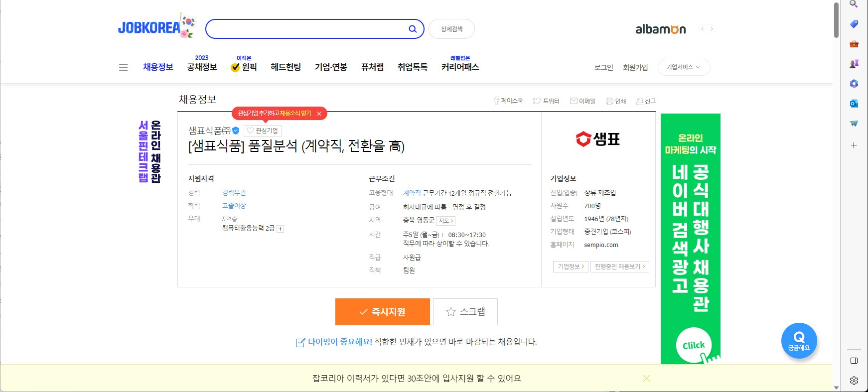Screen dimensions: 868x392
Task: Click the 경력무관 link
Action: pyautogui.click(x=234, y=193)
